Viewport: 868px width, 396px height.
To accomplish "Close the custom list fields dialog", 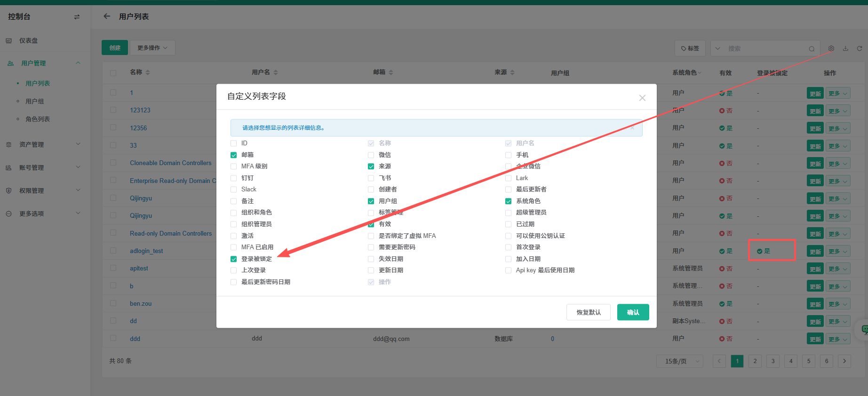I will click(x=642, y=98).
